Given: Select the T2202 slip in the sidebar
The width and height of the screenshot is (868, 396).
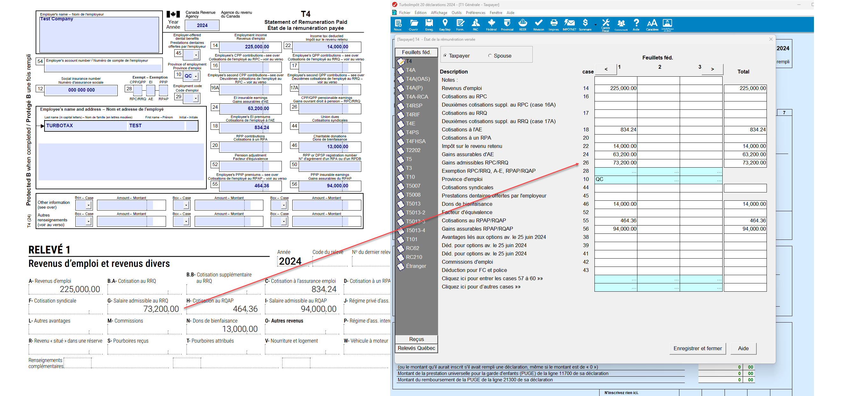Looking at the screenshot, I should coord(413,150).
